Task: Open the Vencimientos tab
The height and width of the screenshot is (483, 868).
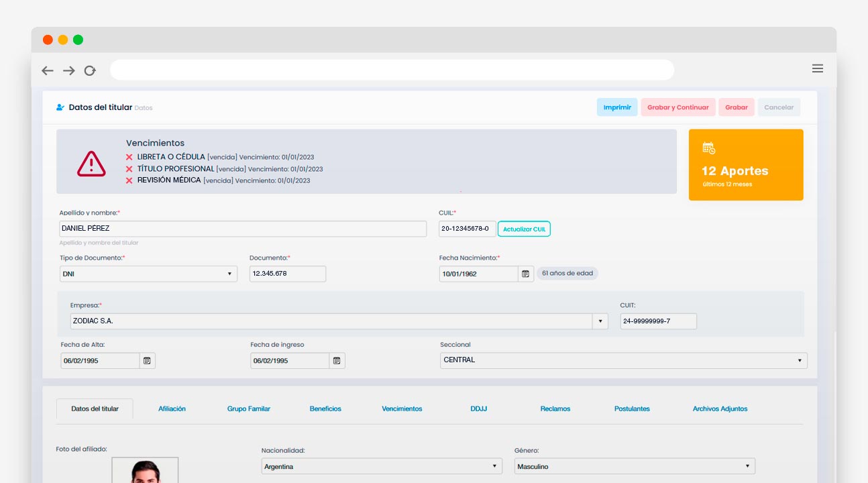Action: [402, 409]
